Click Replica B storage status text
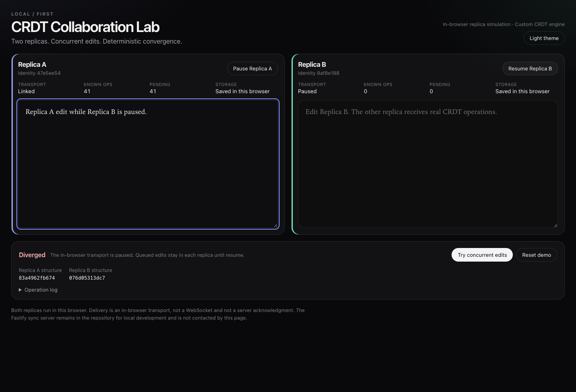 (522, 91)
